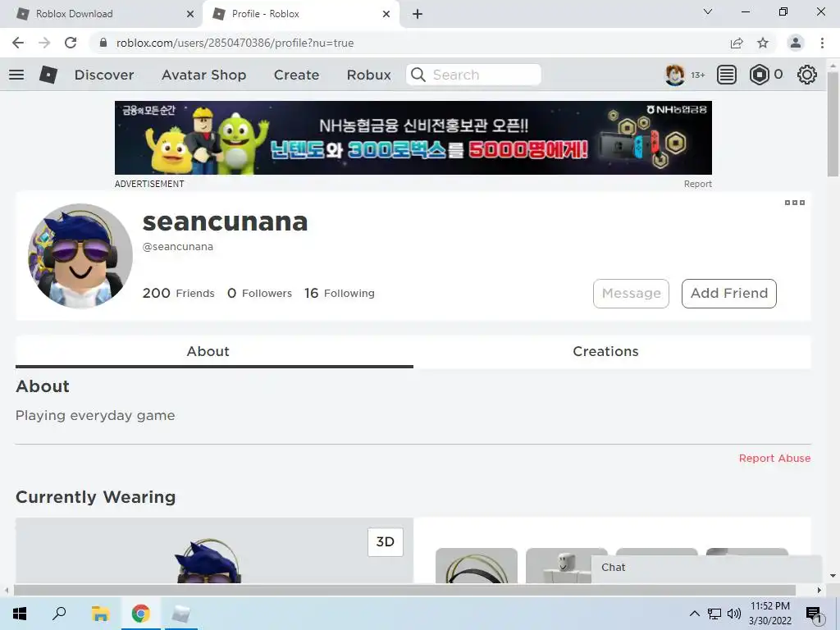The height and width of the screenshot is (630, 840).
Task: Go forward with the browser forward arrow
Action: [44, 43]
